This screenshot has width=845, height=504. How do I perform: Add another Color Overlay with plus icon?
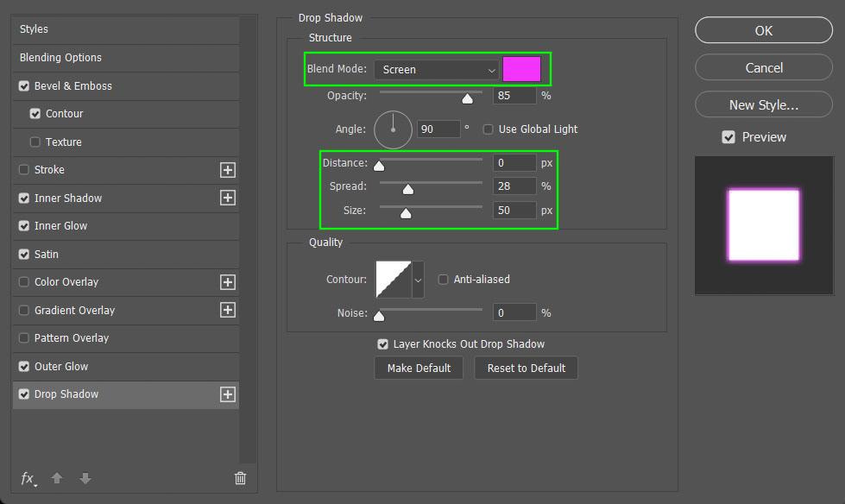(x=227, y=282)
